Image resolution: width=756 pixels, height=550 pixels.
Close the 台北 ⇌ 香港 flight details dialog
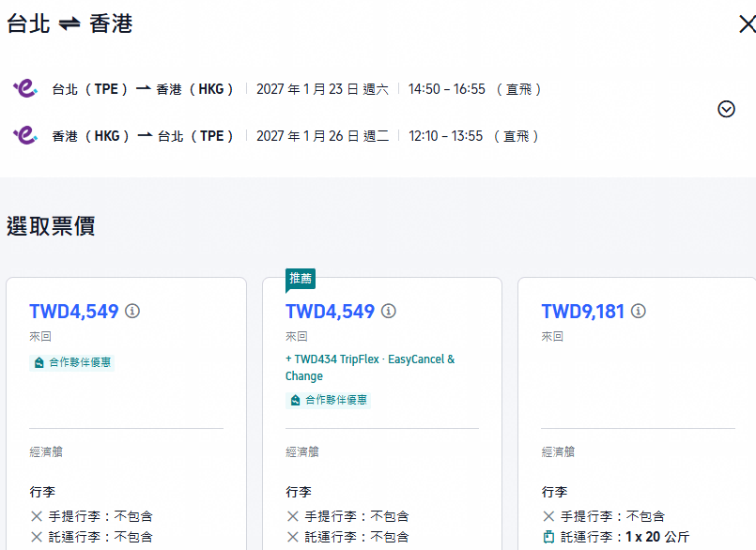tap(748, 24)
